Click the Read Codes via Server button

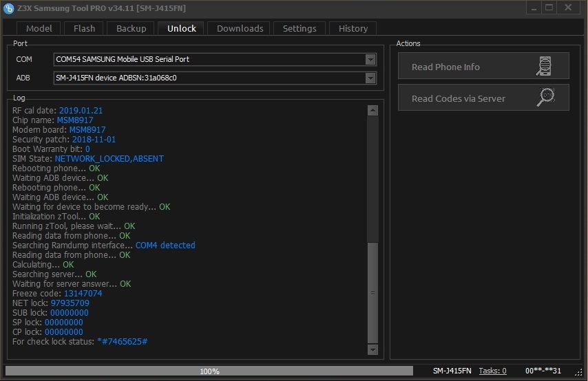point(483,98)
